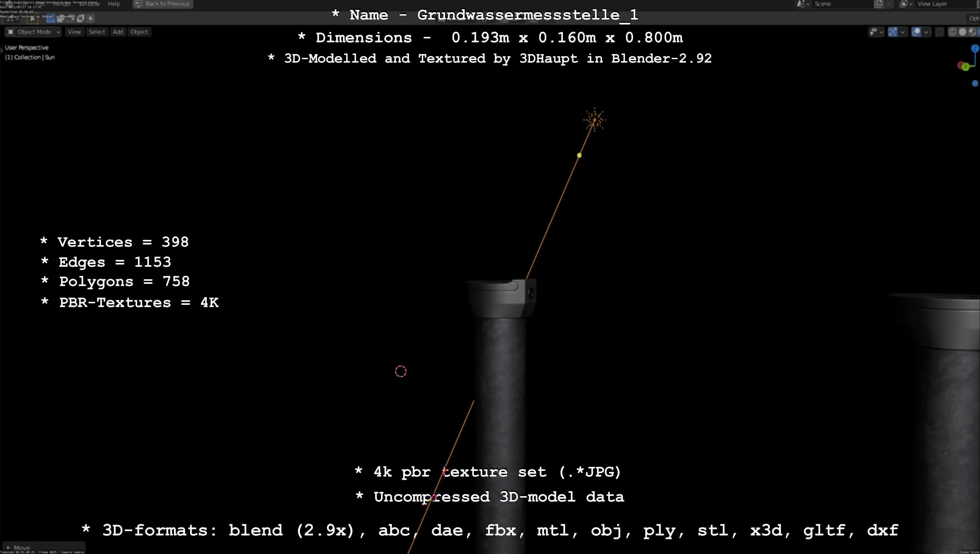This screenshot has height=554, width=980.
Task: Toggle viewport gizmos display
Action: click(893, 32)
